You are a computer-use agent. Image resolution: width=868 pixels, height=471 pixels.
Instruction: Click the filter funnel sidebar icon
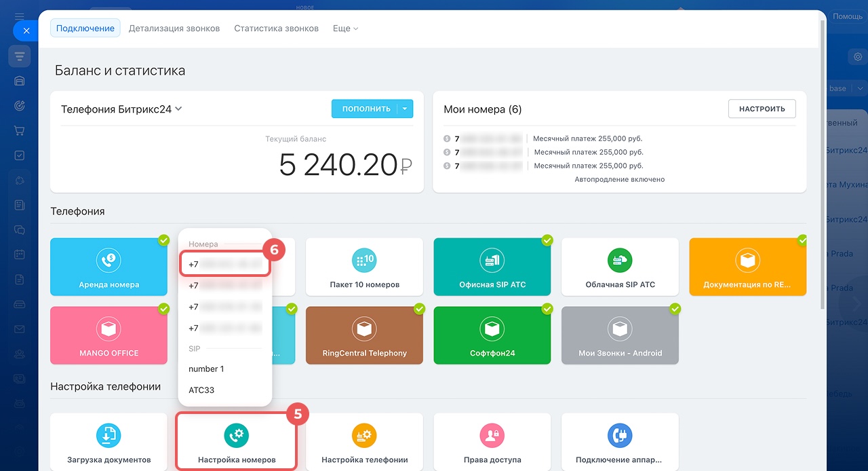coord(19,56)
